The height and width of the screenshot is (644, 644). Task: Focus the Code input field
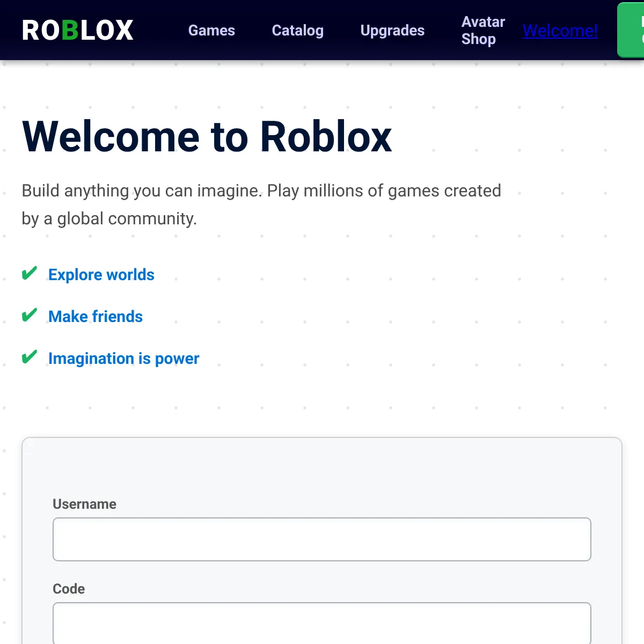[322, 623]
